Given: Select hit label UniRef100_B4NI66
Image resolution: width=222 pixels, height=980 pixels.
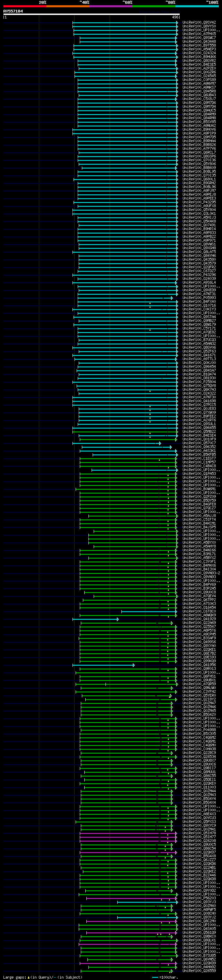Looking at the screenshot, I should click(x=199, y=550).
